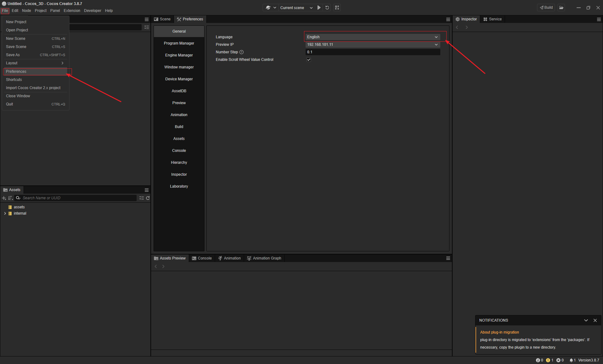The image size is (603, 364).
Task: Click the preview QR code icon
Action: pos(337,8)
